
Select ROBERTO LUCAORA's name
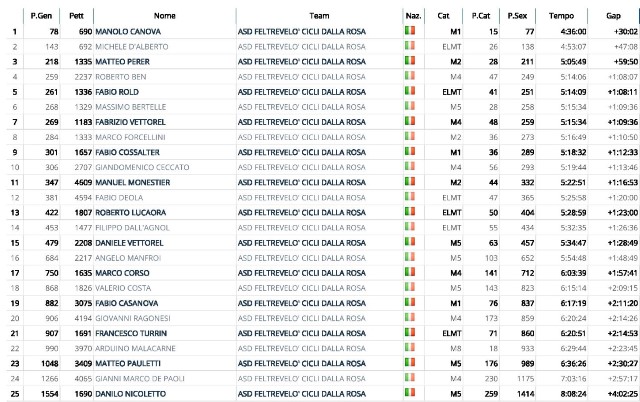pyautogui.click(x=131, y=213)
